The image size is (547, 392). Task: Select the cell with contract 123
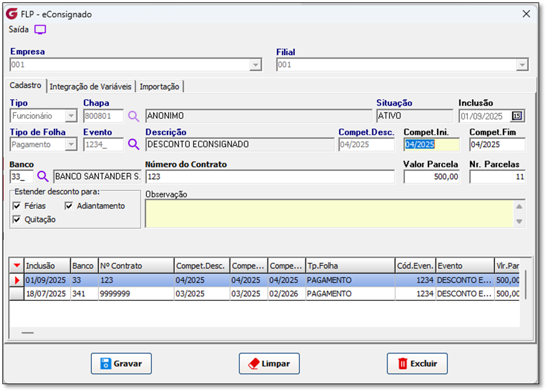pyautogui.click(x=136, y=280)
